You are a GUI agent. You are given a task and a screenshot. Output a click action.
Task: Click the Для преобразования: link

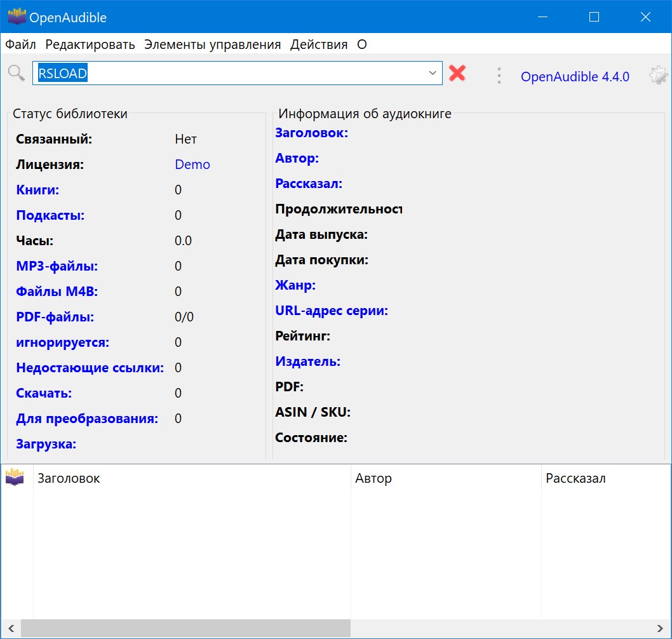[x=87, y=419]
